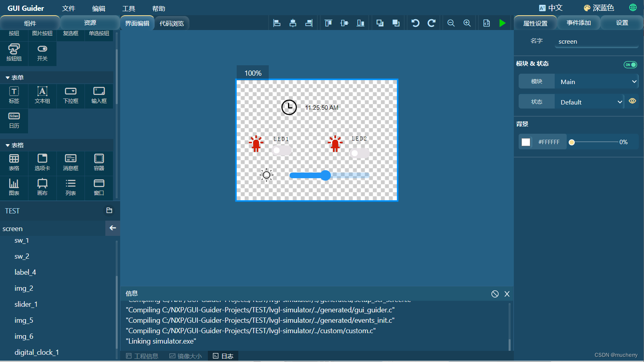
Task: Bring widget to front layer
Action: tap(396, 23)
